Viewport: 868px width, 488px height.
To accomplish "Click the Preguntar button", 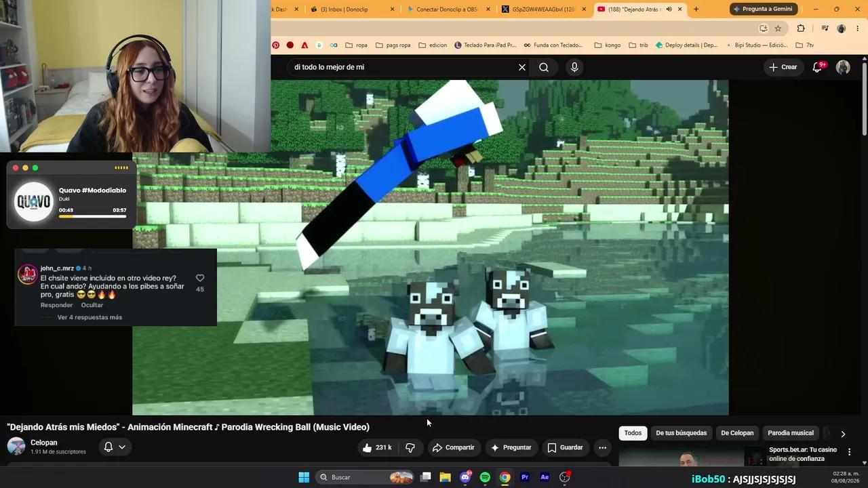I will [511, 447].
